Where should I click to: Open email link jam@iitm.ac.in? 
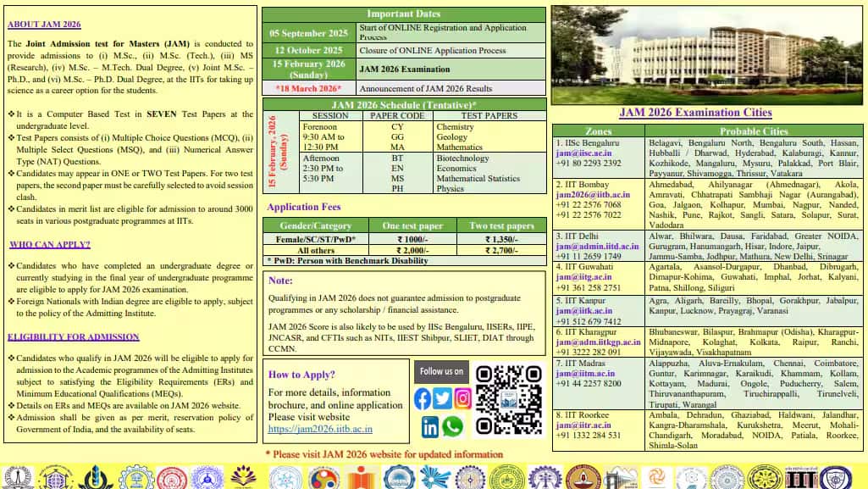(585, 374)
